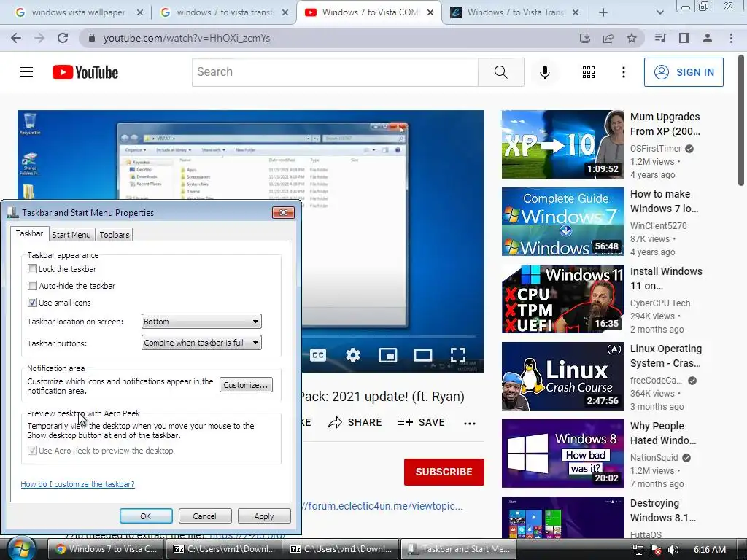Viewport: 747px width, 560px height.
Task: Switch to the Toolbars tab
Action: [x=115, y=235]
